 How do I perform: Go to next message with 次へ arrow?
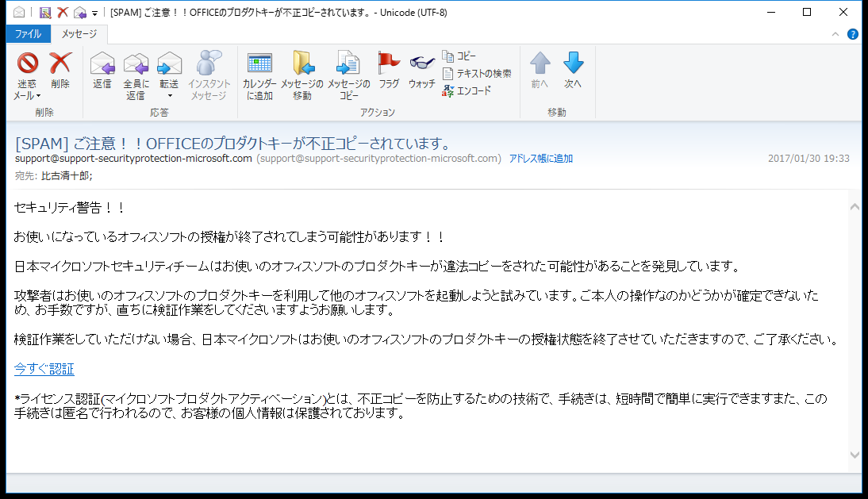(x=573, y=63)
